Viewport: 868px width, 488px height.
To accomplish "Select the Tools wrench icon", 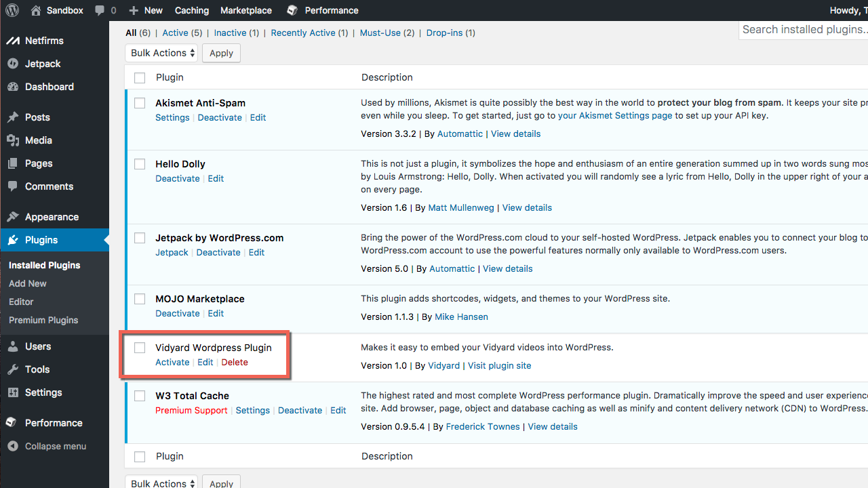I will tap(14, 369).
